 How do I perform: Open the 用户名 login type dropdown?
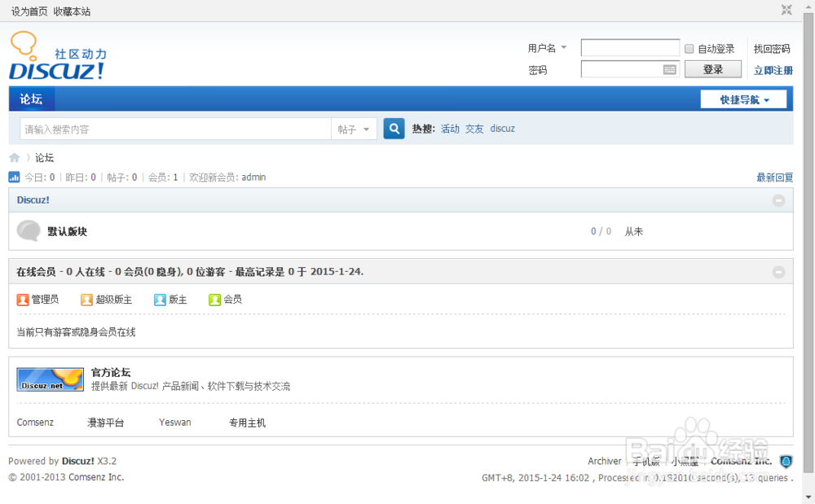pos(547,48)
